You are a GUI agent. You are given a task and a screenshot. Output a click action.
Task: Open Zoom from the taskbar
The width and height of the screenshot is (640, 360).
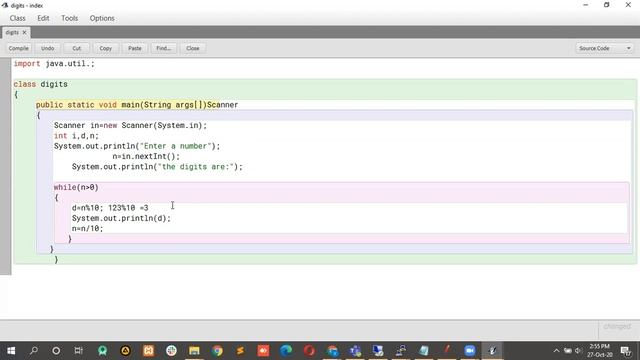[469, 351]
